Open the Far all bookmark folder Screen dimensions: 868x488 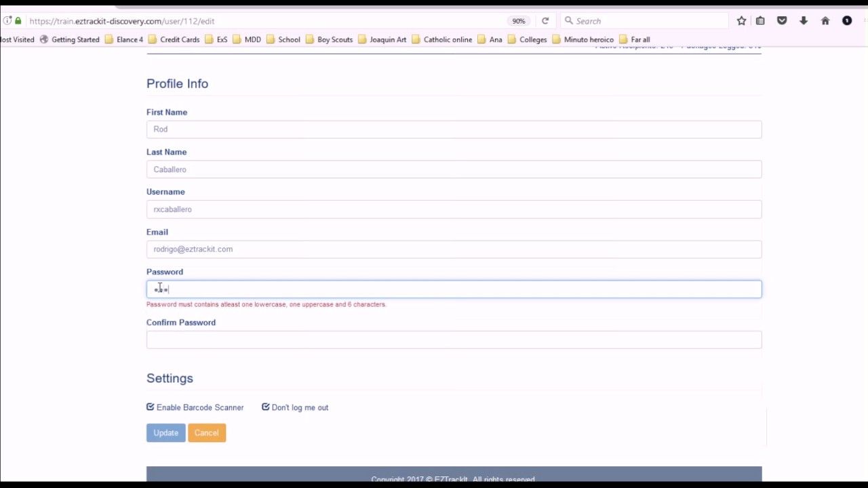[634, 39]
